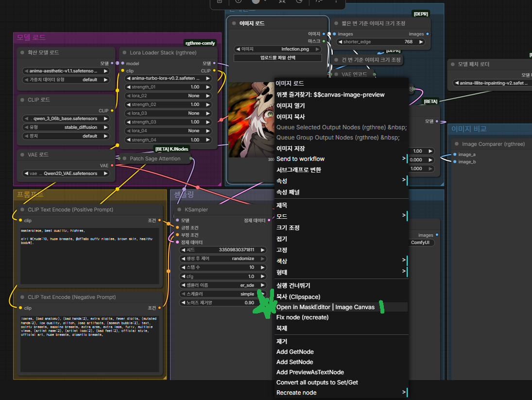
Task: Click the Patch Sage Attention node collapse dot
Action: coord(124,158)
